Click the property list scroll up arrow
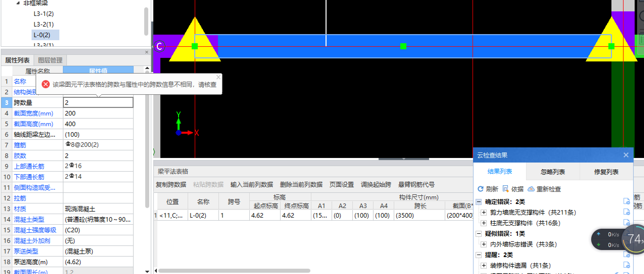The height and width of the screenshot is (274, 644). 147,68
